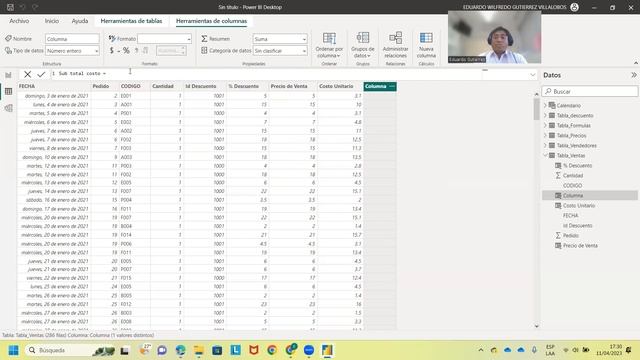
Task: Apply currency format with dollar icon
Action: click(x=111, y=51)
